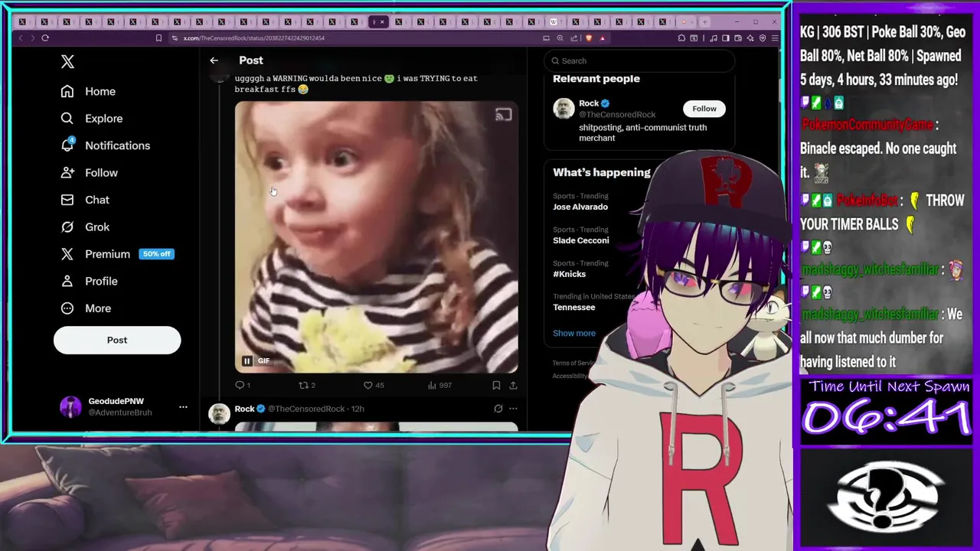
Task: Click the white Post button
Action: click(117, 340)
